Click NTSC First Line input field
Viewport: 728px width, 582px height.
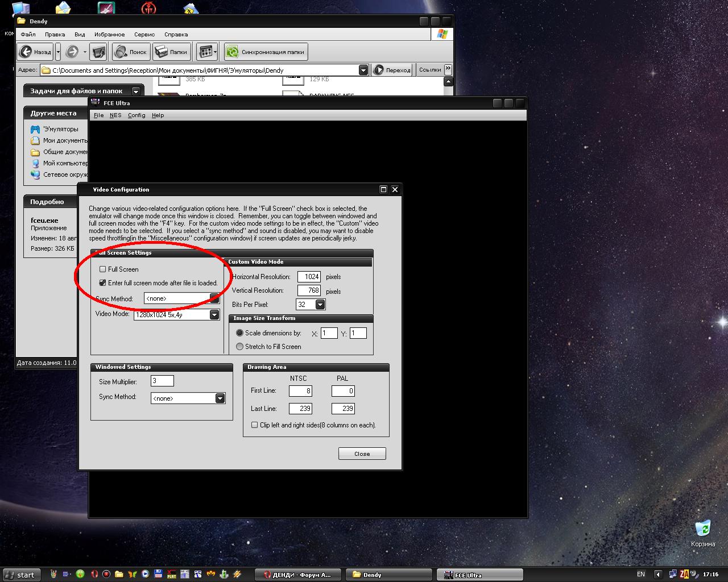pyautogui.click(x=300, y=391)
